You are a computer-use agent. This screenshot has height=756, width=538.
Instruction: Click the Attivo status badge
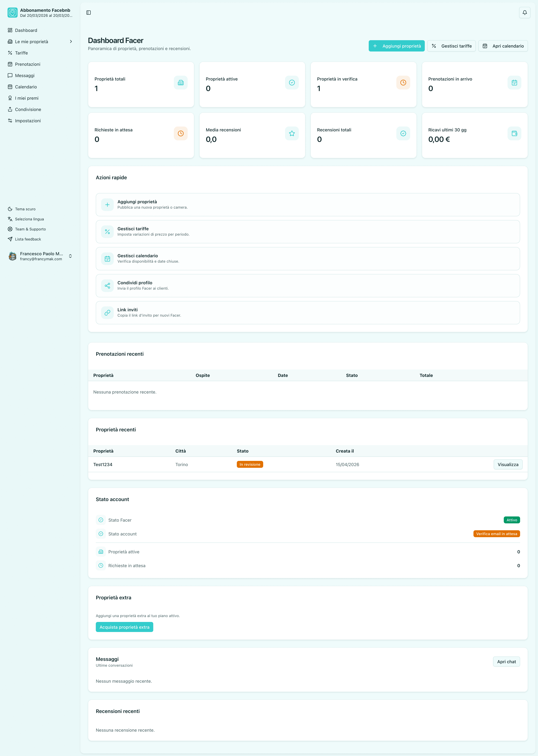[x=511, y=520]
